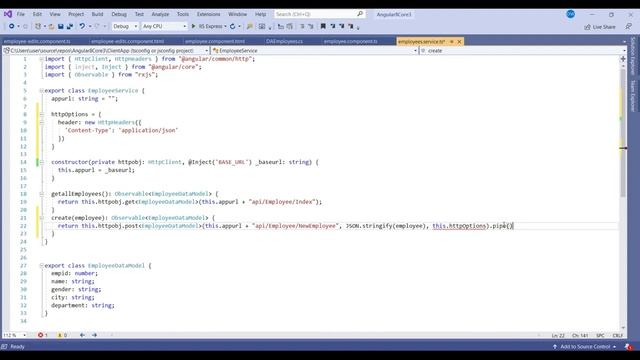Open the Solution Explorer side tab
Viewport: 640px width, 360px height.
pyautogui.click(x=633, y=56)
